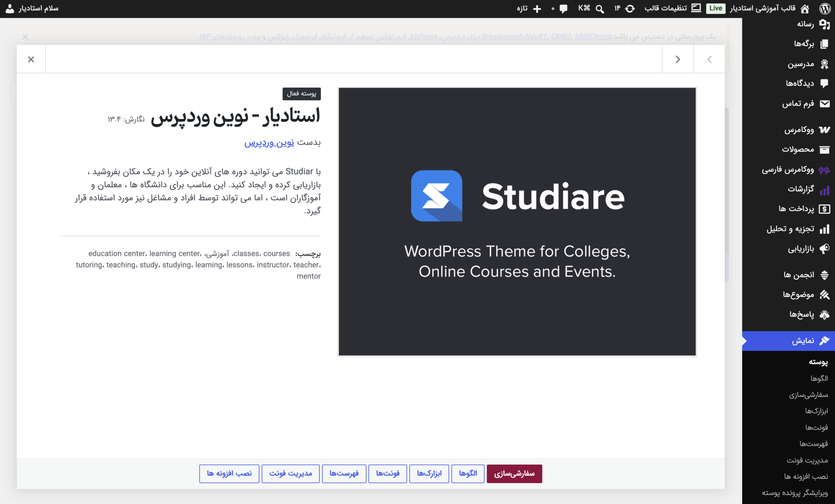Show previous theme with left chevron

point(709,59)
